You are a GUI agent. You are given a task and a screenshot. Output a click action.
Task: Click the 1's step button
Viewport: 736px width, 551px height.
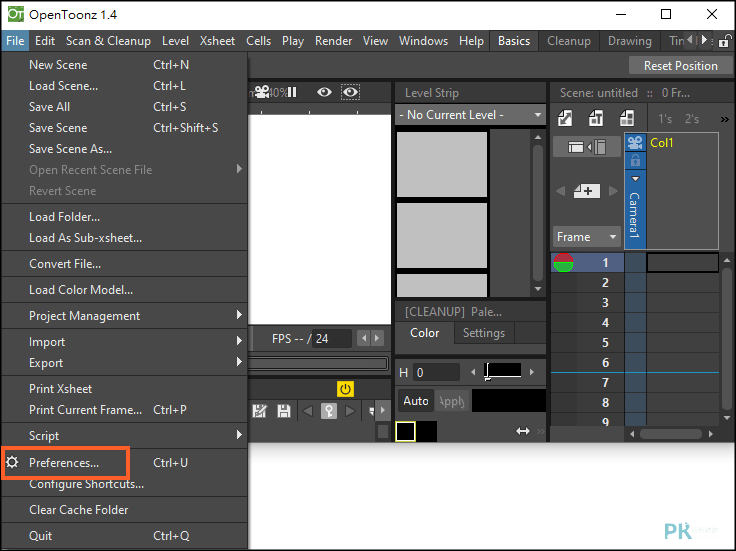tap(665, 119)
